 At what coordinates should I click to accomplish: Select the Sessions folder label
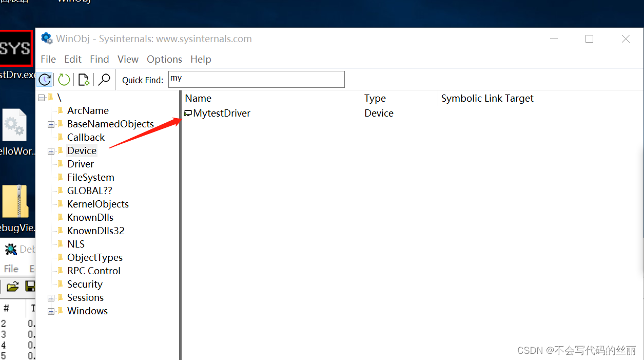click(x=85, y=297)
